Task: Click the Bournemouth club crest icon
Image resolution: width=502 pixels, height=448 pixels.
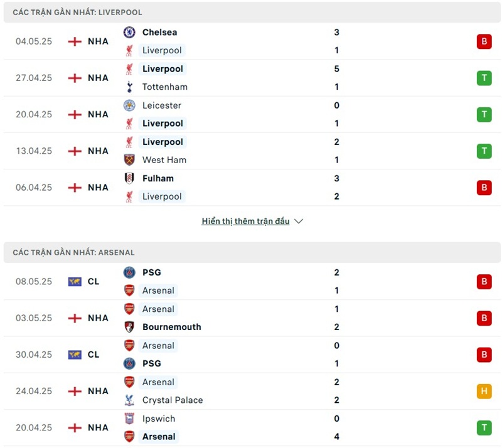Action: pyautogui.click(x=129, y=327)
